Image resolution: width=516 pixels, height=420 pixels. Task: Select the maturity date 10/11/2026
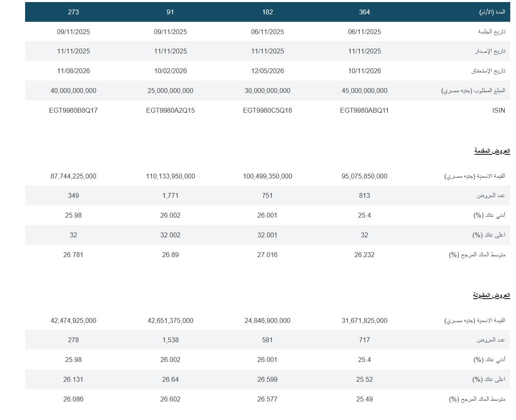click(364, 71)
